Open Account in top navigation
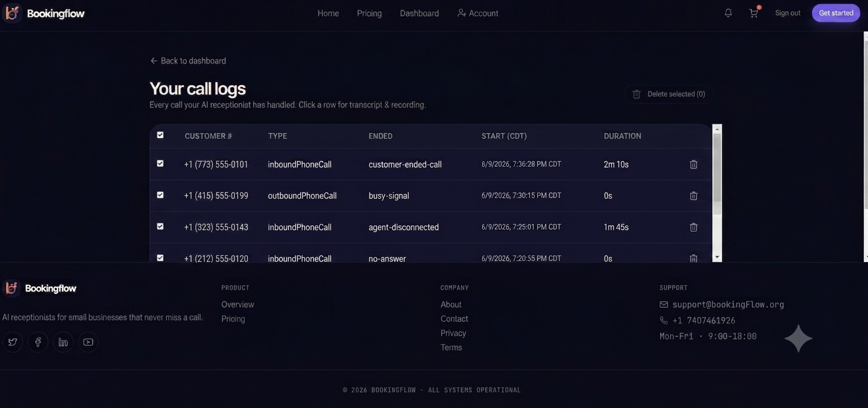The height and width of the screenshot is (408, 868). (478, 13)
